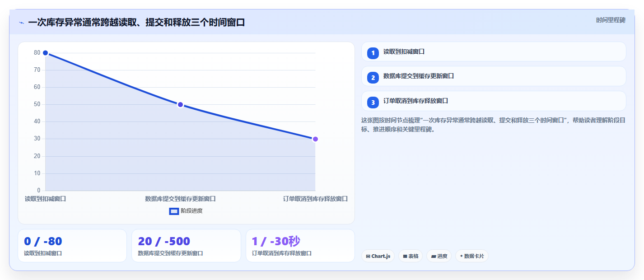This screenshot has width=644, height=280.
Task: Click y-axis value 80
Action: point(37,53)
